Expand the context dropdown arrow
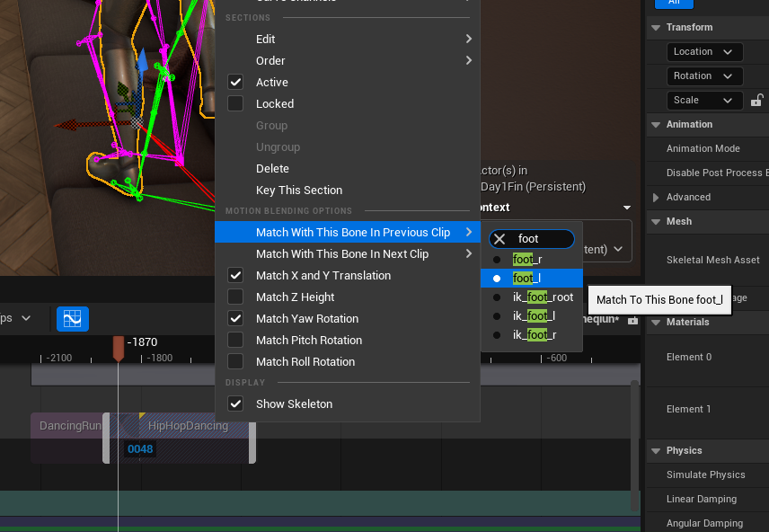769x532 pixels. coord(627,208)
